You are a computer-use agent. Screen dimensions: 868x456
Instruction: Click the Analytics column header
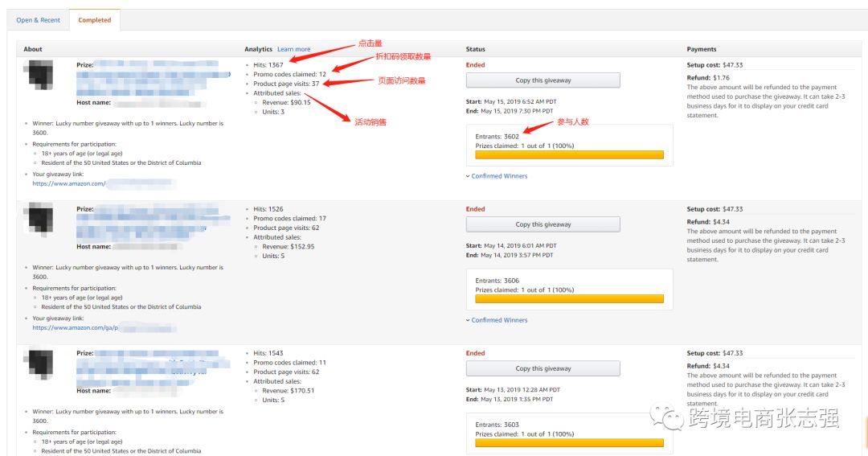click(259, 49)
